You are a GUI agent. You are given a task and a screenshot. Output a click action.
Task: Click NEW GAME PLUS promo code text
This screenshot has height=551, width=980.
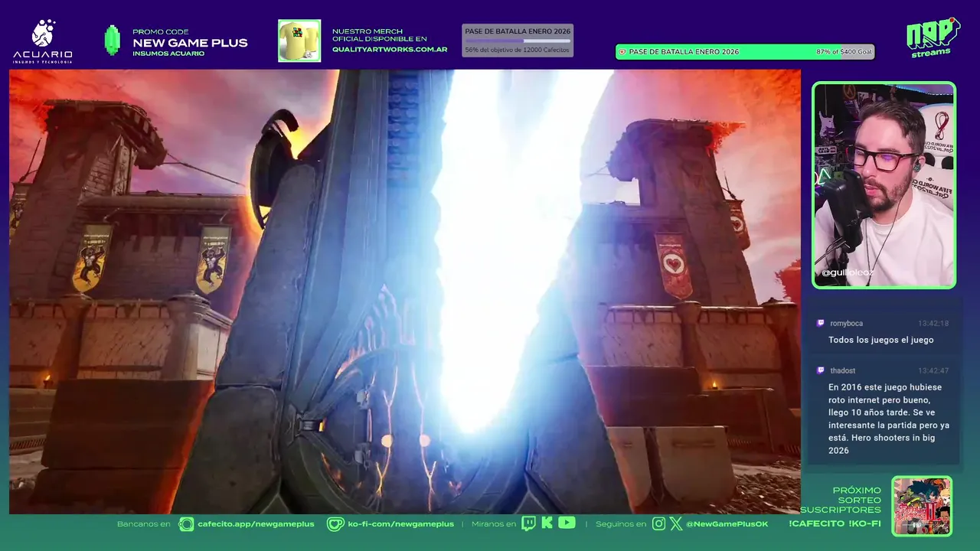click(190, 43)
